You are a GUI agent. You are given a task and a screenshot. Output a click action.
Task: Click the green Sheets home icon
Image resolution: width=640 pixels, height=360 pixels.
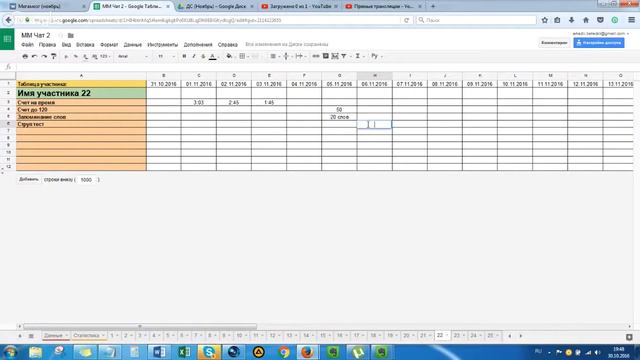coord(7,39)
